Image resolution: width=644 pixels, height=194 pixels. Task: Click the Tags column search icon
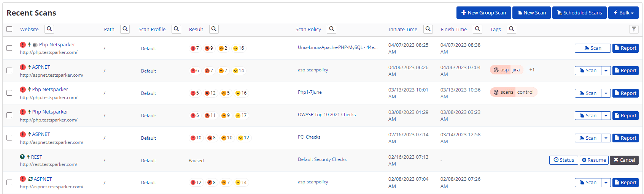pos(511,29)
